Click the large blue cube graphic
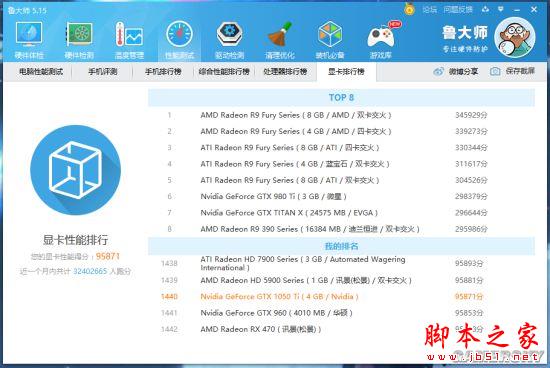The width and height of the screenshot is (550, 368). coord(75,170)
